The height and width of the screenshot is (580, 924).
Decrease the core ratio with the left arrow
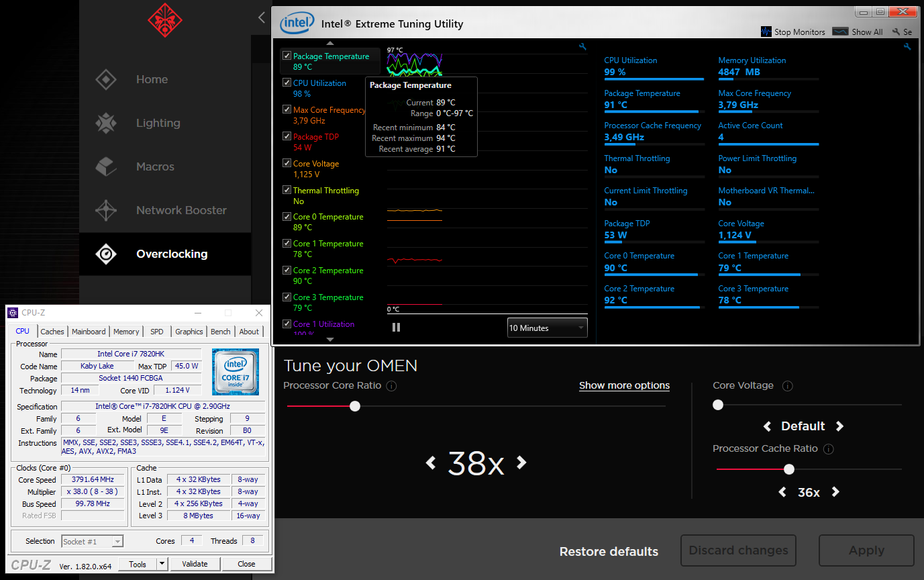[431, 462]
